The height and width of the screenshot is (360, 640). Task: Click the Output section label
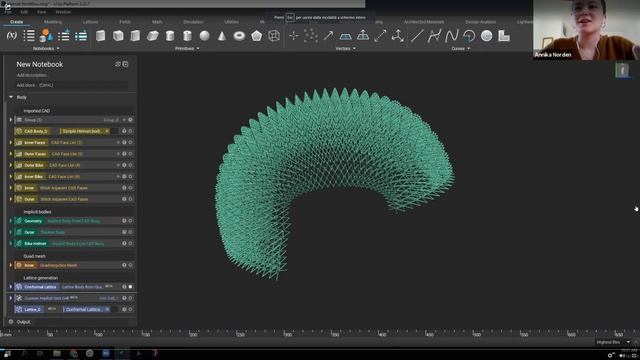pos(23,322)
